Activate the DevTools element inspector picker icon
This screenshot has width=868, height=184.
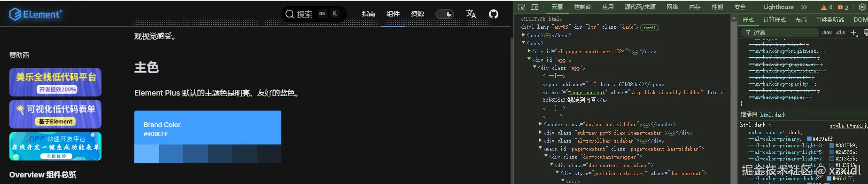[521, 7]
